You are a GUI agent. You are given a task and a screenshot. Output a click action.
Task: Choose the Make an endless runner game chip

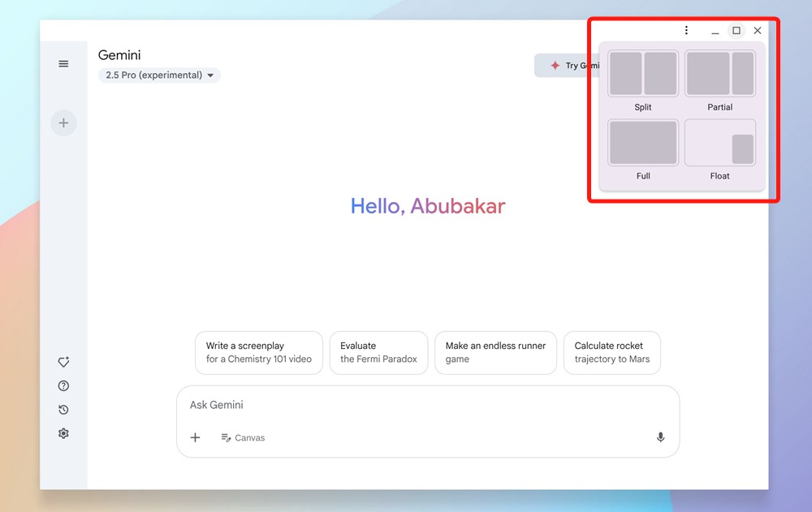pos(495,352)
